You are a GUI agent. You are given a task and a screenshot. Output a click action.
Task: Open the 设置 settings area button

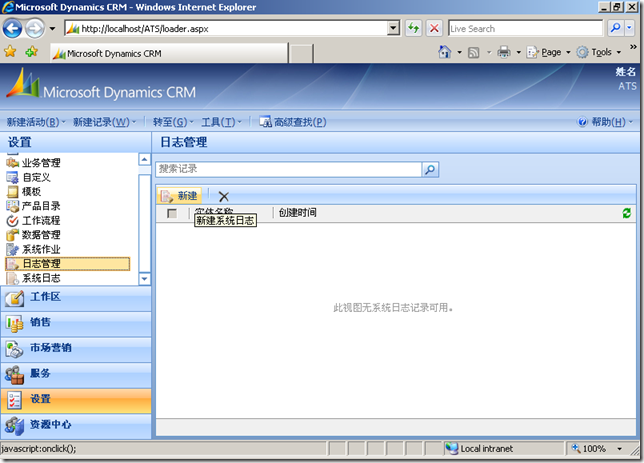coord(76,401)
